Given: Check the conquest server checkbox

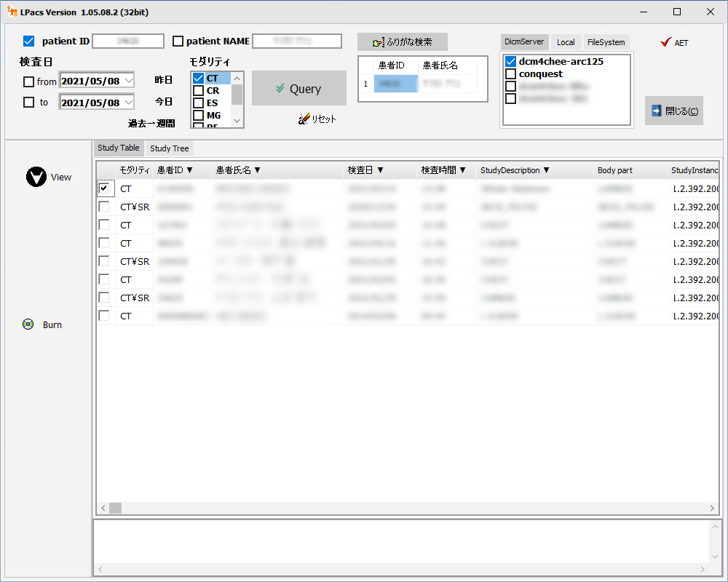Looking at the screenshot, I should [511, 74].
